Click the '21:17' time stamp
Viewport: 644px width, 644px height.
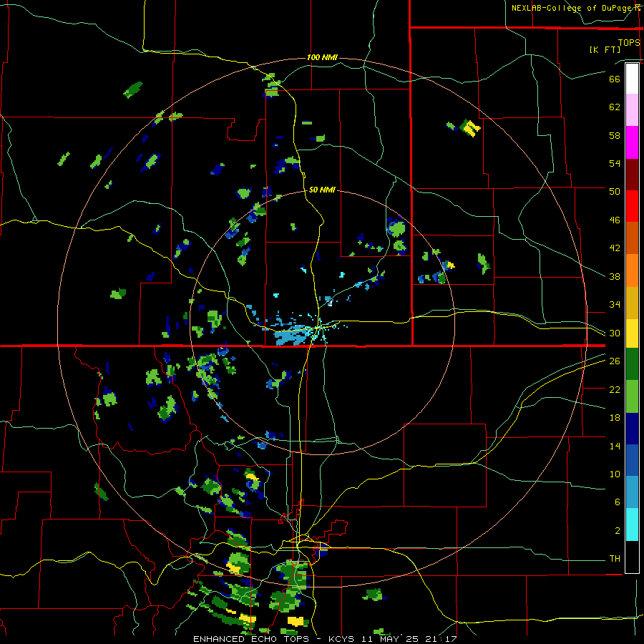click(441, 639)
